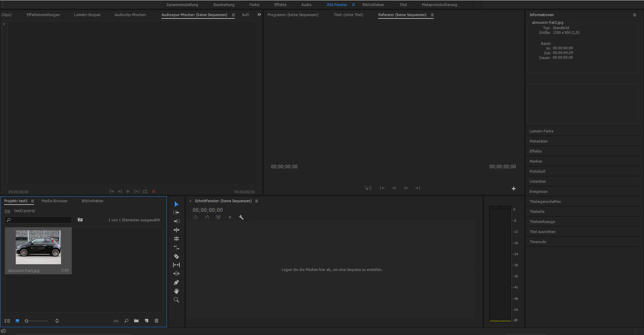Open the sort icons menu

pos(57,321)
